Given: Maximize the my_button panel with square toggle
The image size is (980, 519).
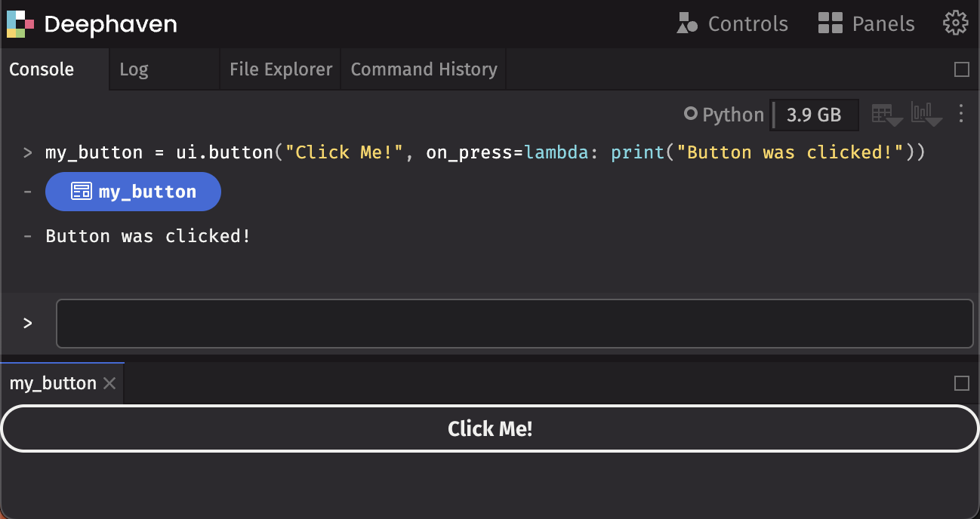Looking at the screenshot, I should [x=961, y=382].
